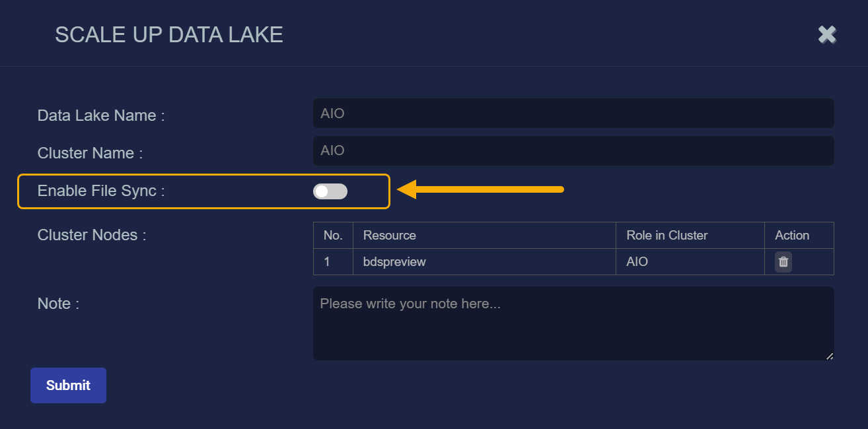The width and height of the screenshot is (868, 429).
Task: Click the Resource column header
Action: pos(390,236)
